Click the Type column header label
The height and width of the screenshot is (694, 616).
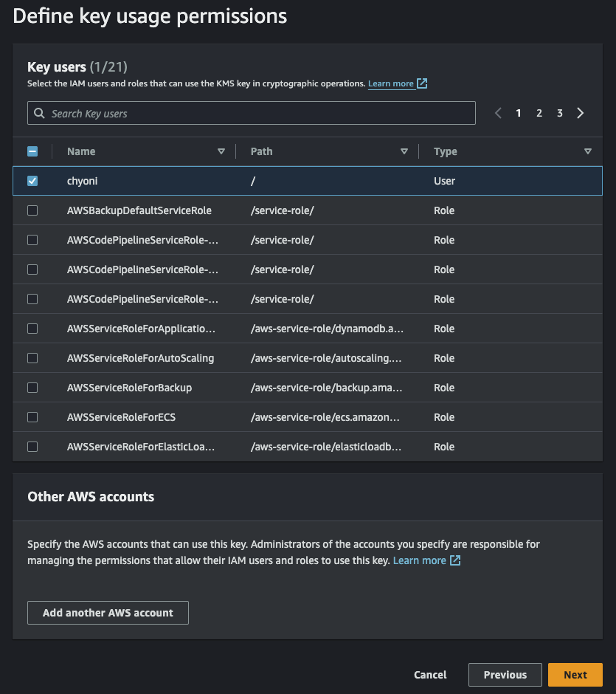coord(446,151)
